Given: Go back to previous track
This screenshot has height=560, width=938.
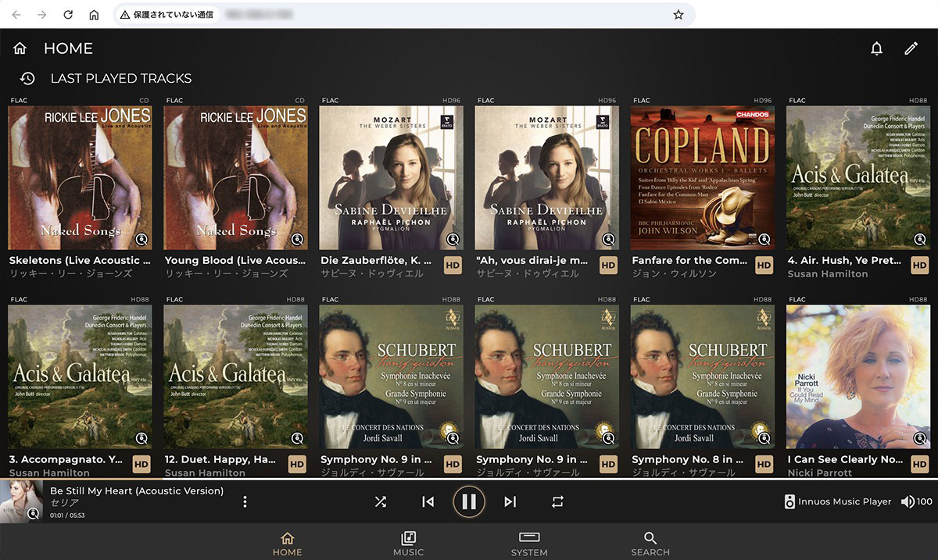Looking at the screenshot, I should click(428, 501).
